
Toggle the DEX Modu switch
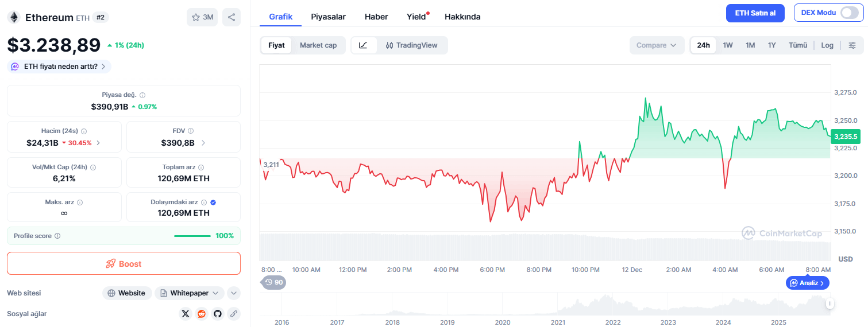point(849,13)
